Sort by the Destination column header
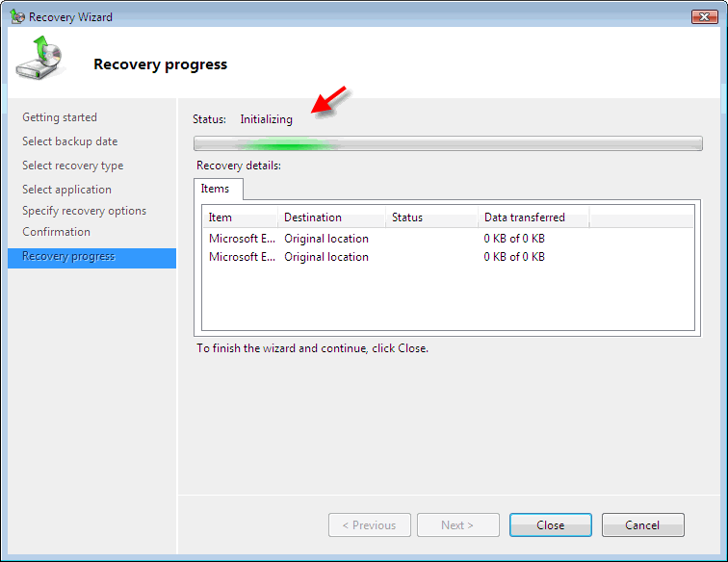Image resolution: width=728 pixels, height=562 pixels. 331,217
